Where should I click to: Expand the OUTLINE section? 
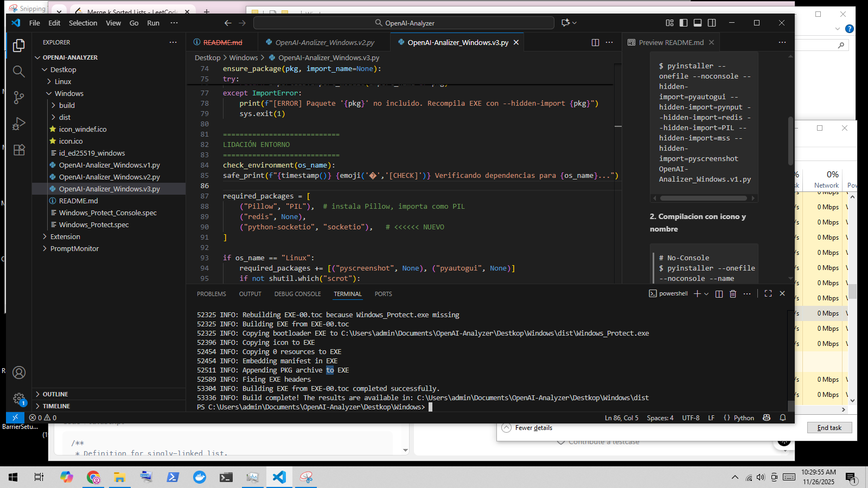pyautogui.click(x=55, y=394)
